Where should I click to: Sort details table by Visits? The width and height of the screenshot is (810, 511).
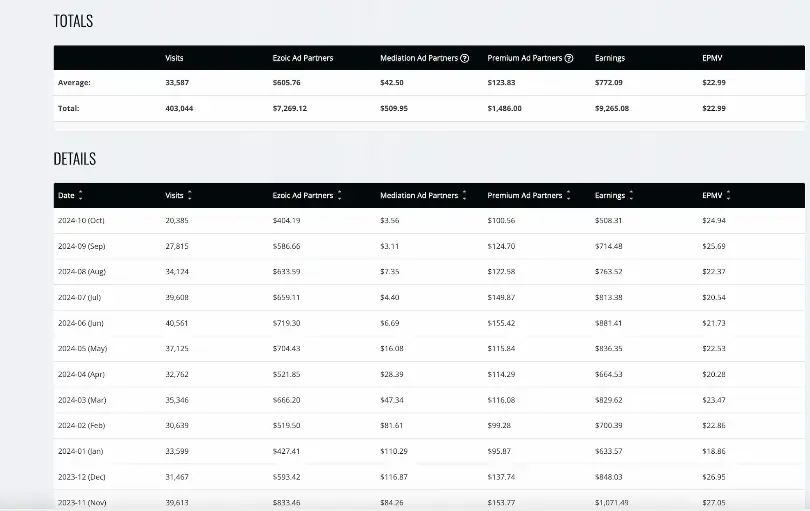pyautogui.click(x=178, y=195)
